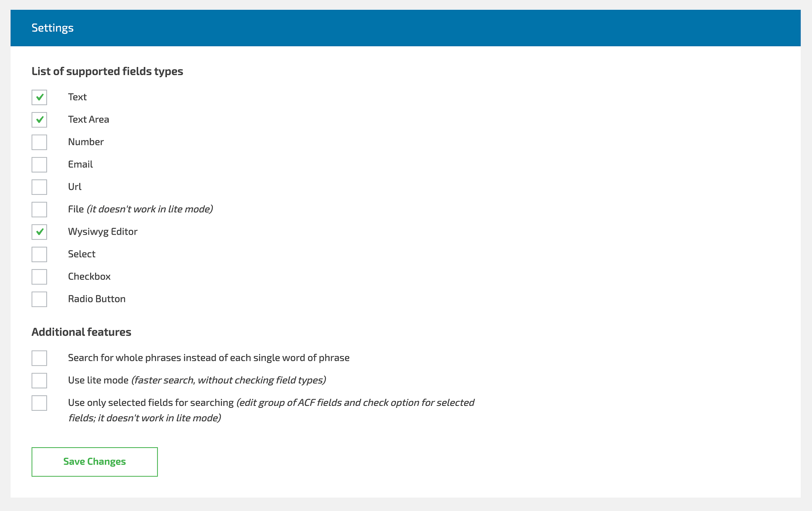Enable the Radio Button field type

39,299
